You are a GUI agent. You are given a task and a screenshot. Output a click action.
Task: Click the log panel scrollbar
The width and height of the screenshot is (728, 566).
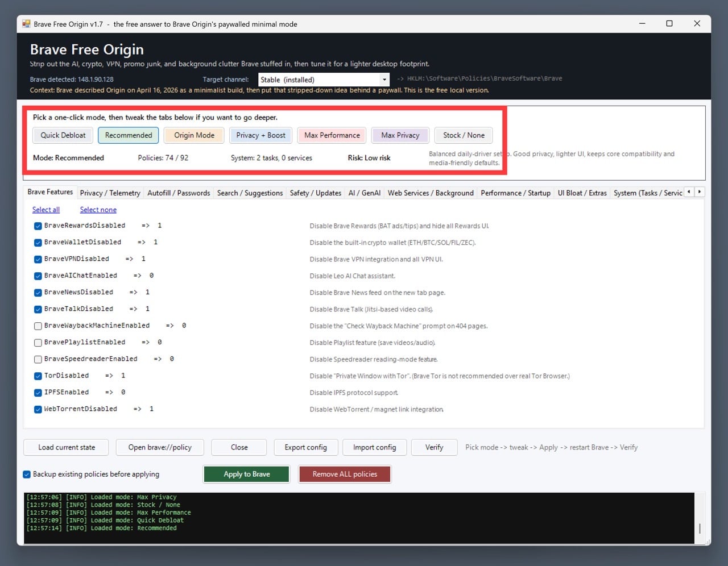(700, 528)
